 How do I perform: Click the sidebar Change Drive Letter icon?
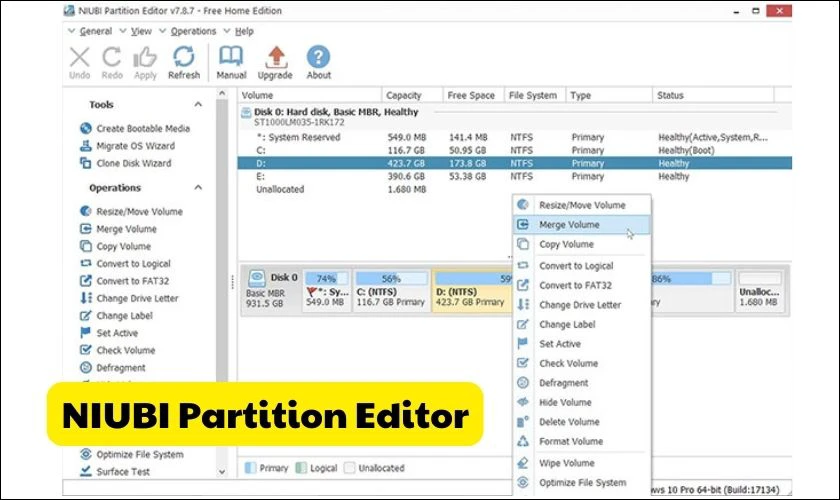pos(86,298)
